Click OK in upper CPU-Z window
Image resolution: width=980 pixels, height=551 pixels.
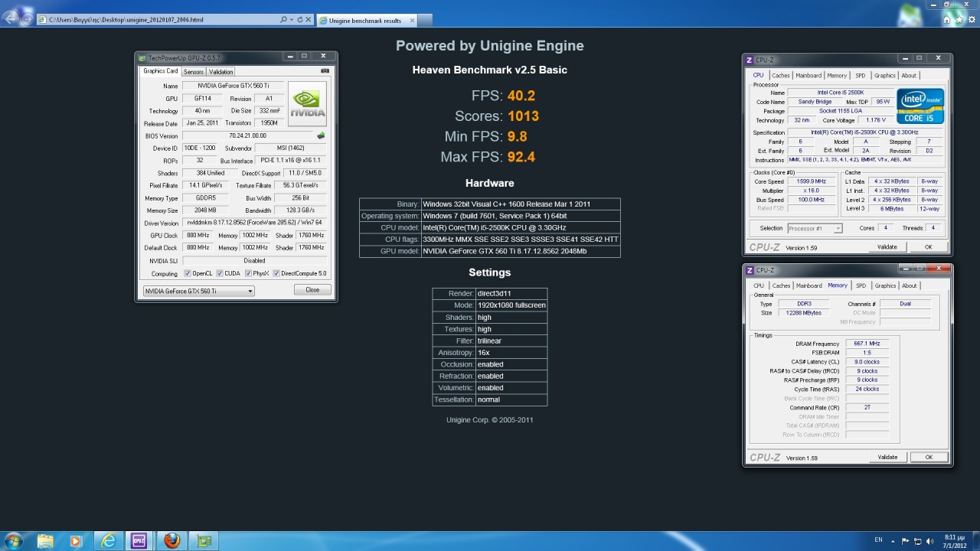(x=929, y=247)
